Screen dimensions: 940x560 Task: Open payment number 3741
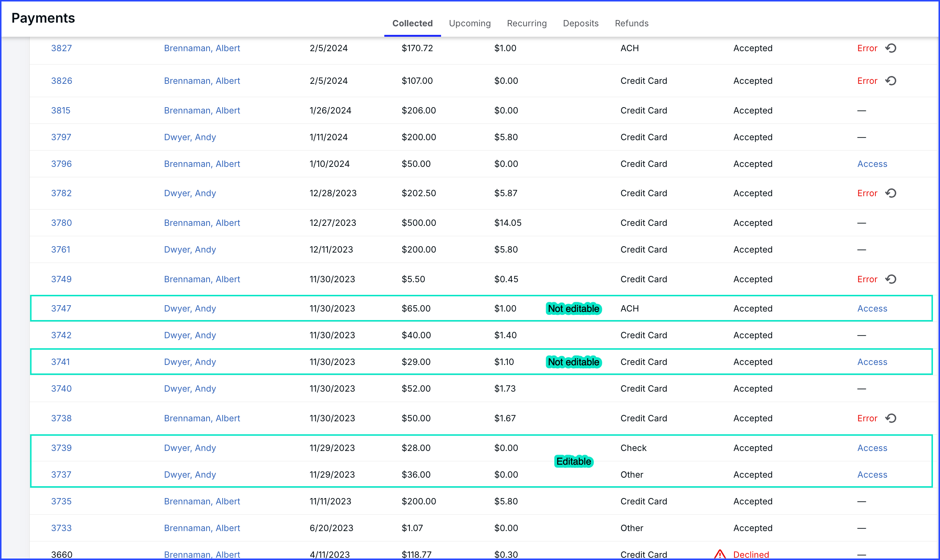pos(60,362)
